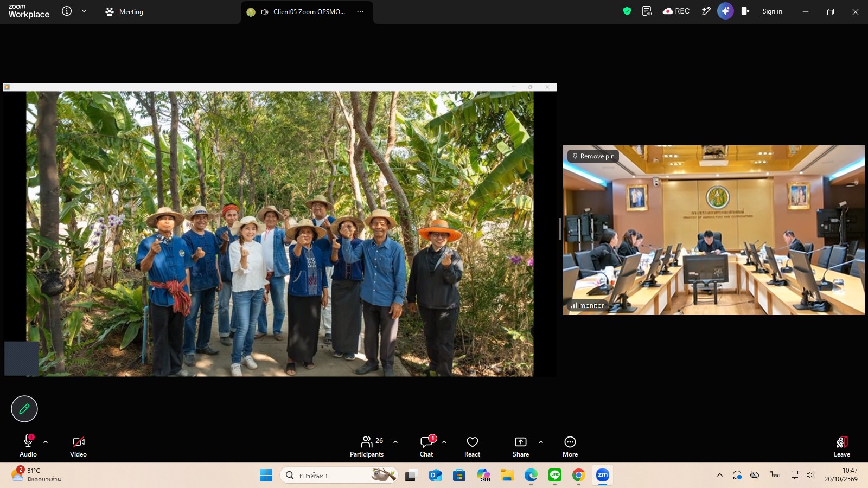Expand the Share options arrow
This screenshot has height=488, width=868.
[x=541, y=442]
